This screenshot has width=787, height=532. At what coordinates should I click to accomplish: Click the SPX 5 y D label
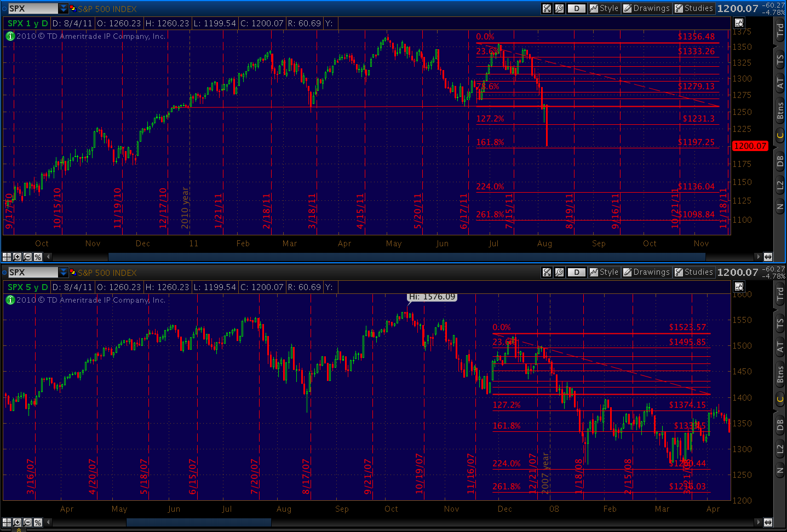(27, 287)
